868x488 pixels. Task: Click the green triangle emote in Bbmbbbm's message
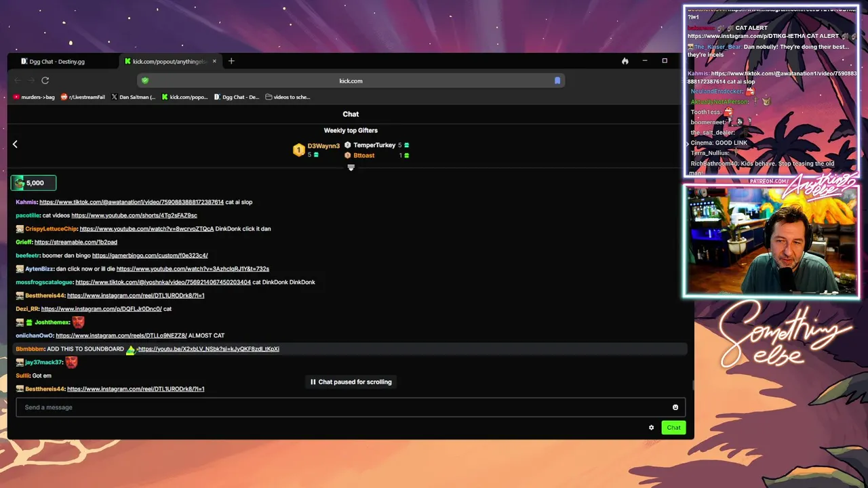click(x=131, y=350)
